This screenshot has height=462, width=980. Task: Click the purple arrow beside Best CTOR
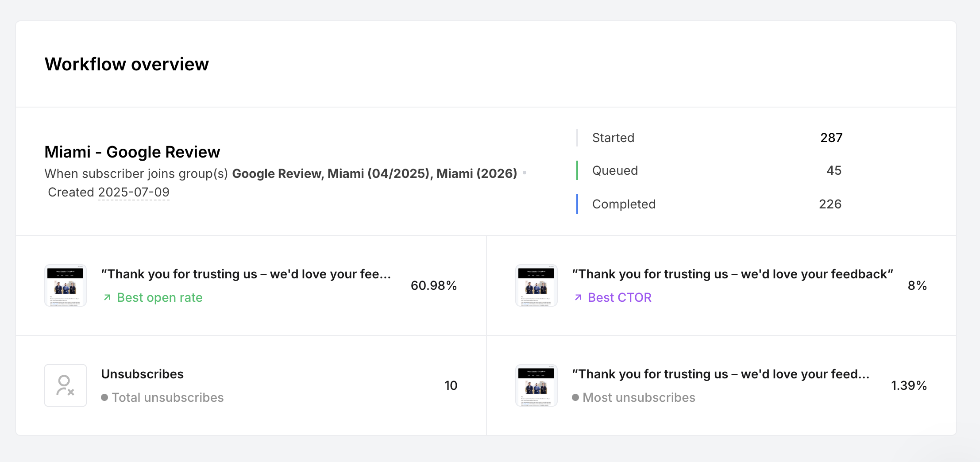click(578, 298)
